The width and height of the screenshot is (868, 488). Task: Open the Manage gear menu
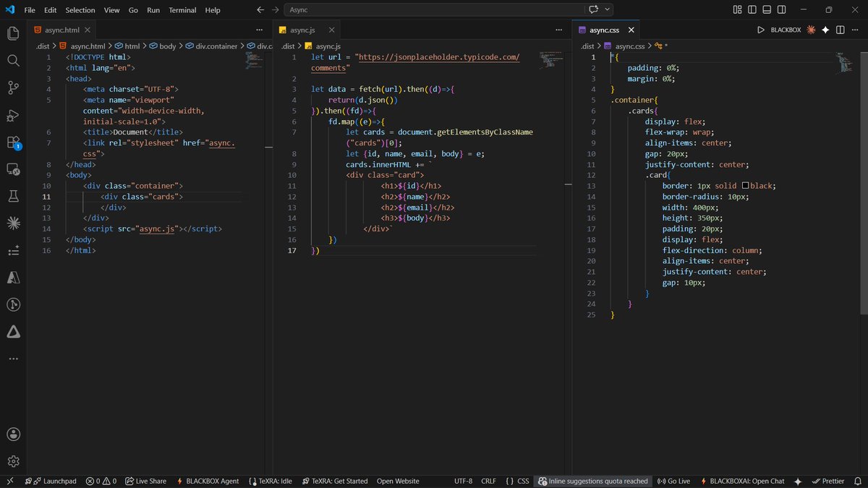pos(13,461)
